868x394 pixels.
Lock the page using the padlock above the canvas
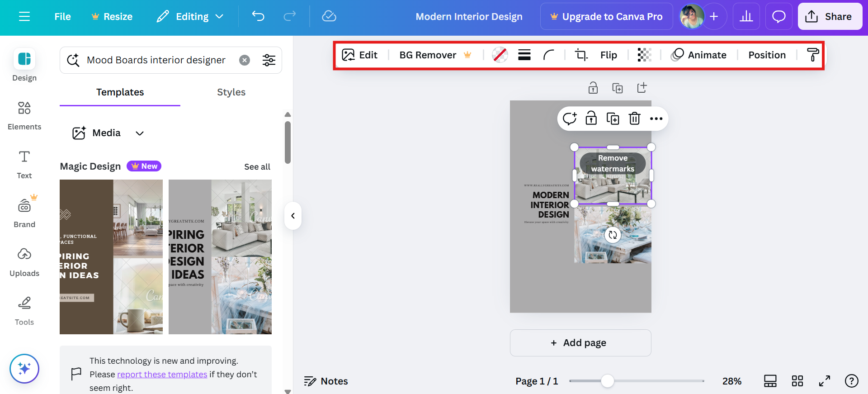pos(593,88)
